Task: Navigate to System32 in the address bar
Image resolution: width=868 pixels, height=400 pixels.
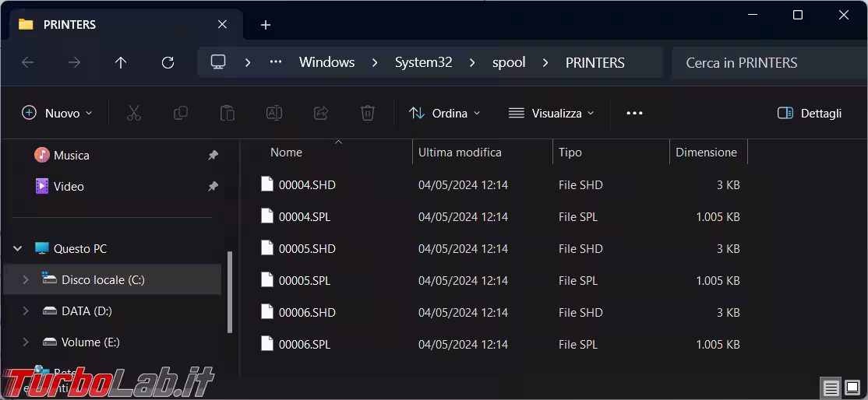Action: point(423,63)
